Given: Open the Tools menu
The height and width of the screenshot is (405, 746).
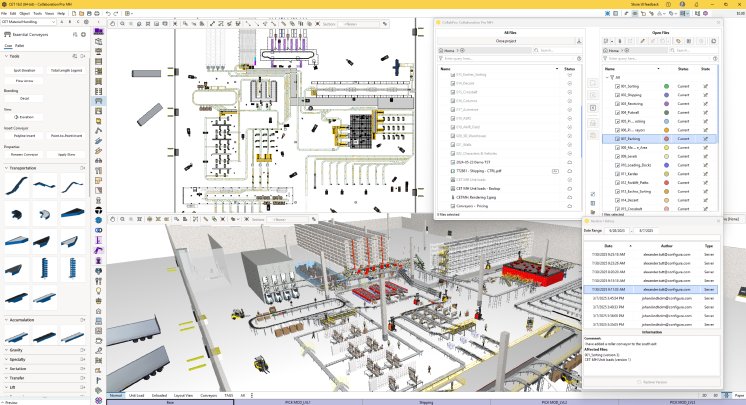Looking at the screenshot, I should point(35,13).
